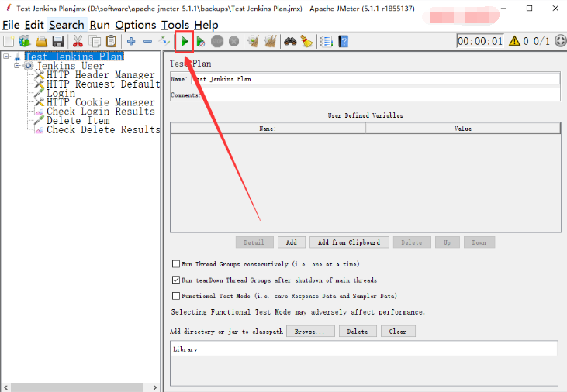Screen dimensions: 567x392
Task: Select Jenkins User thread group
Action: coord(70,66)
